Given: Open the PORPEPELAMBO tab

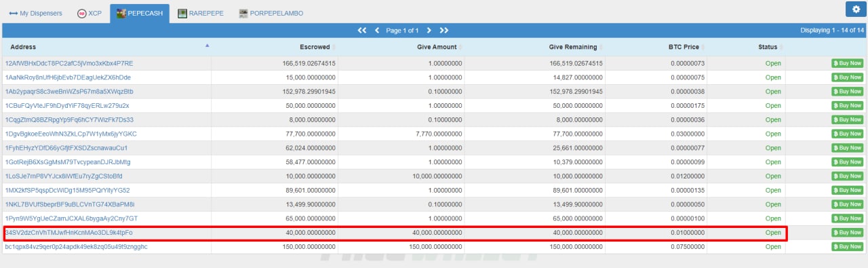Looking at the screenshot, I should pyautogui.click(x=271, y=13).
